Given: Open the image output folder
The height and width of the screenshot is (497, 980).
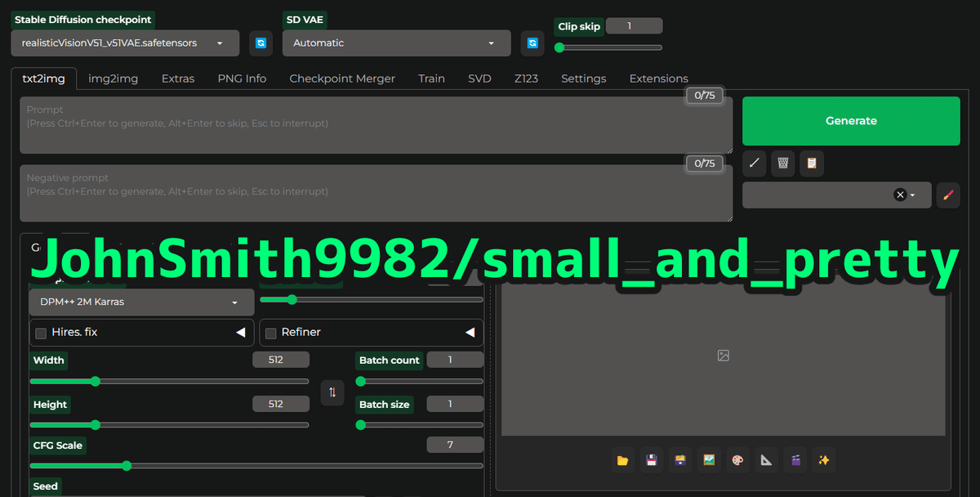Looking at the screenshot, I should tap(622, 460).
